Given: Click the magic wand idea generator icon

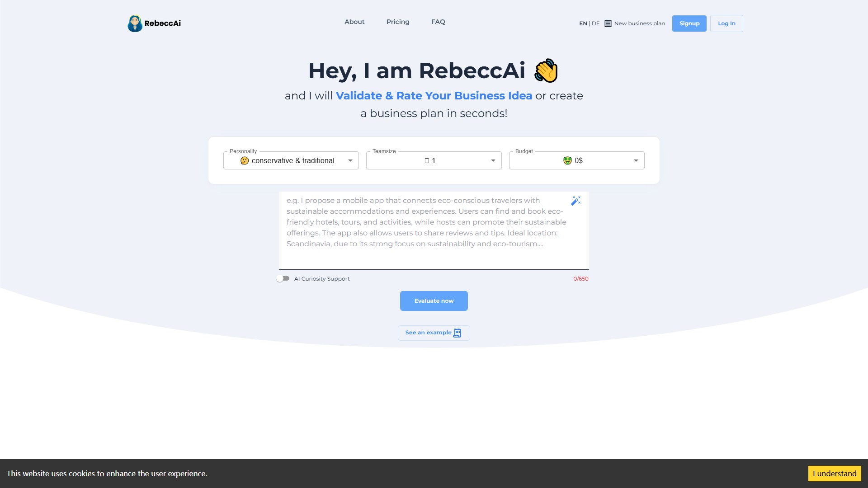Looking at the screenshot, I should tap(576, 200).
